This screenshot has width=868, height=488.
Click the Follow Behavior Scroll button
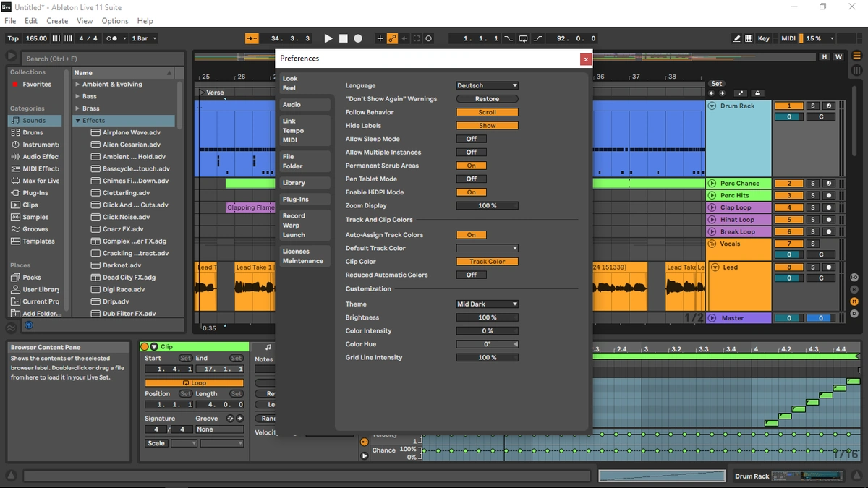[488, 112]
